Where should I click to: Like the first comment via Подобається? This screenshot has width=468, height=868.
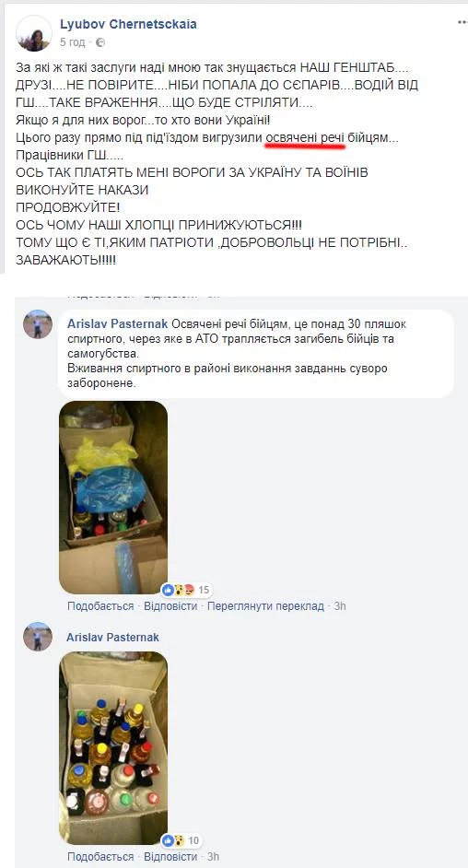point(100,606)
